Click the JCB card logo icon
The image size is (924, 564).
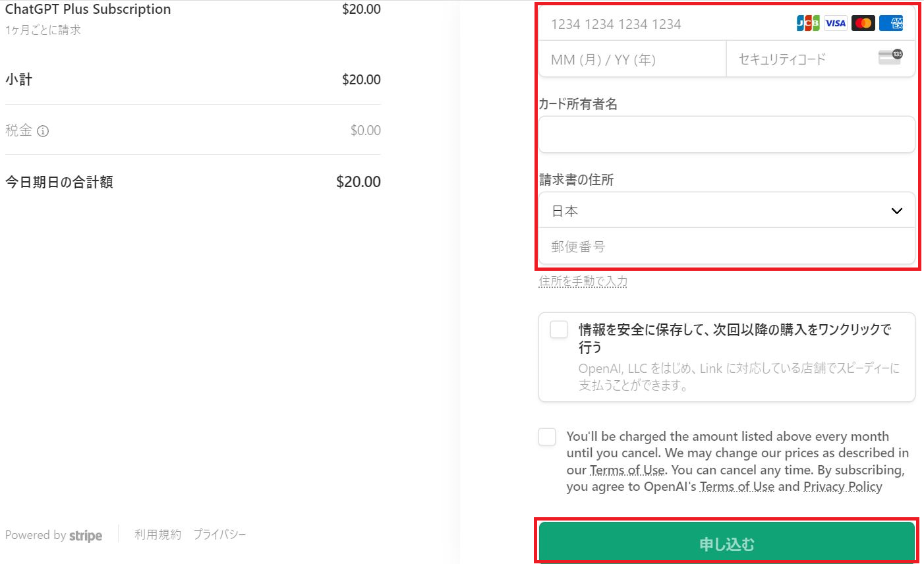[808, 24]
